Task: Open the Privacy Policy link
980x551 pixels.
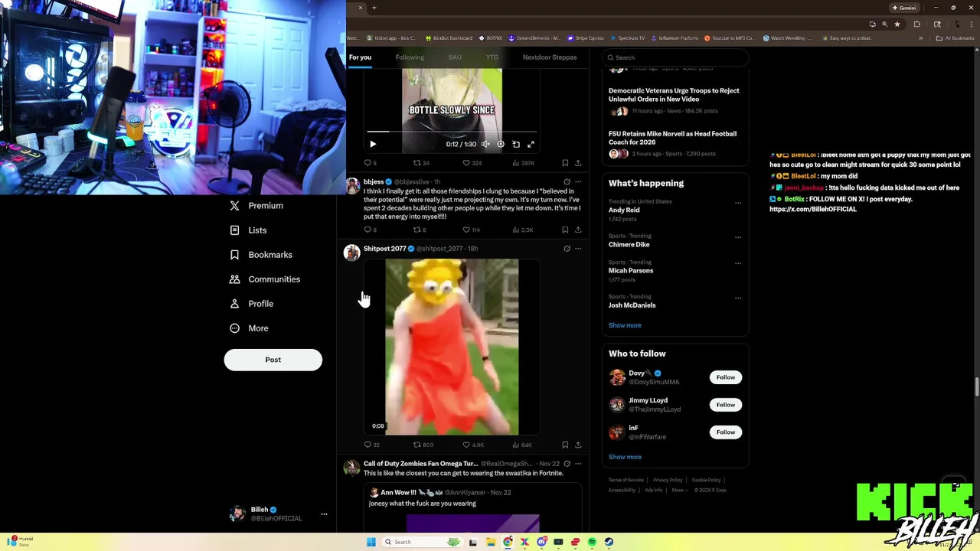Action: click(668, 480)
